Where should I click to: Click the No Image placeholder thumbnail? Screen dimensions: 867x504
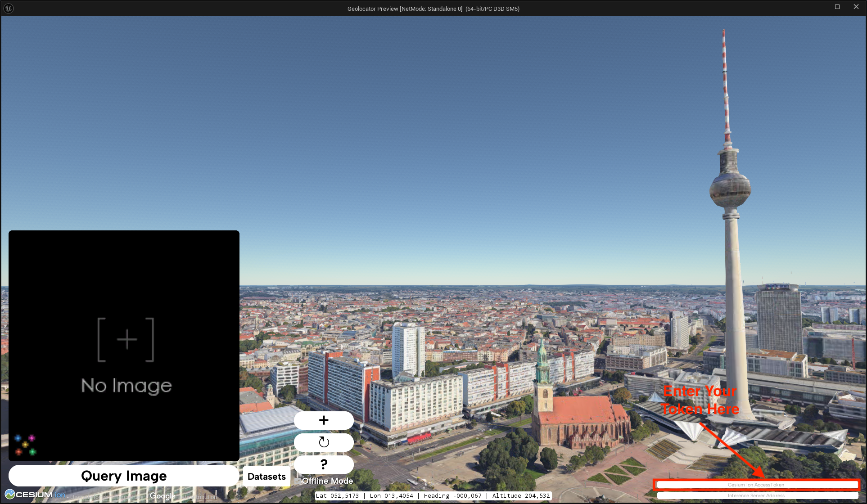[124, 346]
